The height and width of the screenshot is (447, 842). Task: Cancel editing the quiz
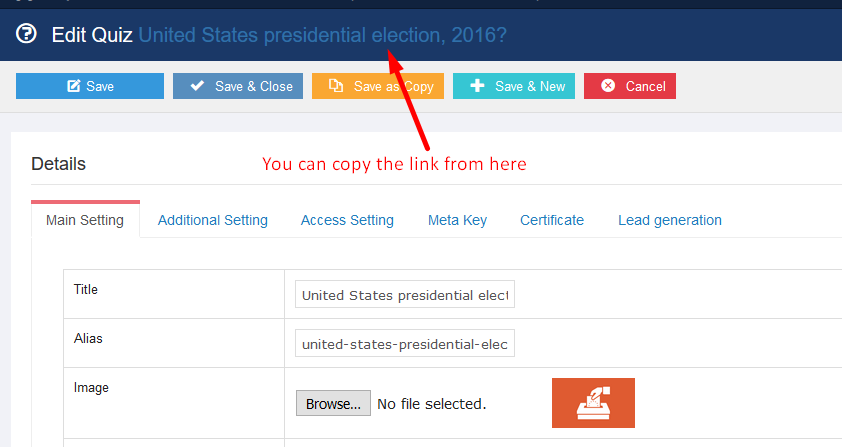[x=630, y=86]
